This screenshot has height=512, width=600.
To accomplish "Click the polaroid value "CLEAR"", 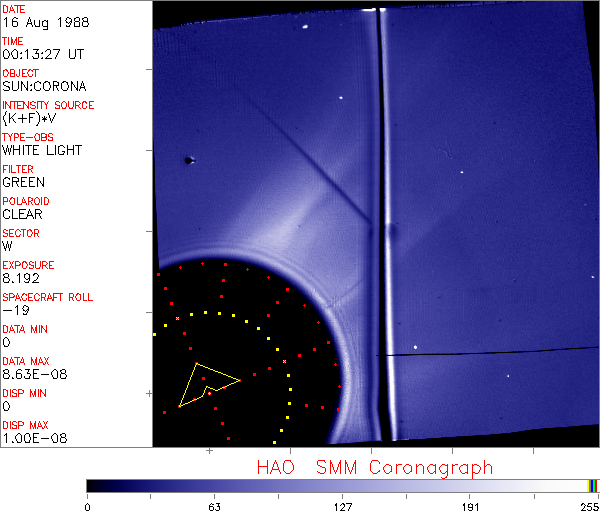I will pyautogui.click(x=22, y=214).
